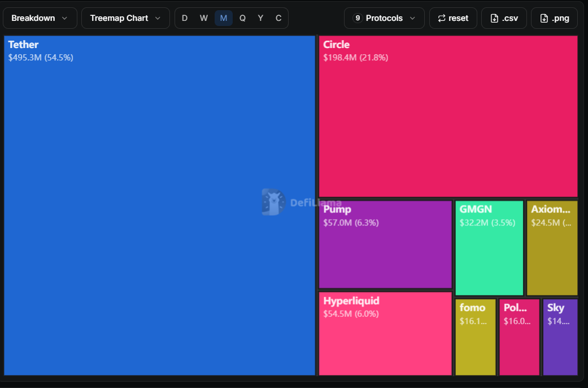
Task: Click the Axiom $24.5M value text
Action: pyautogui.click(x=551, y=223)
